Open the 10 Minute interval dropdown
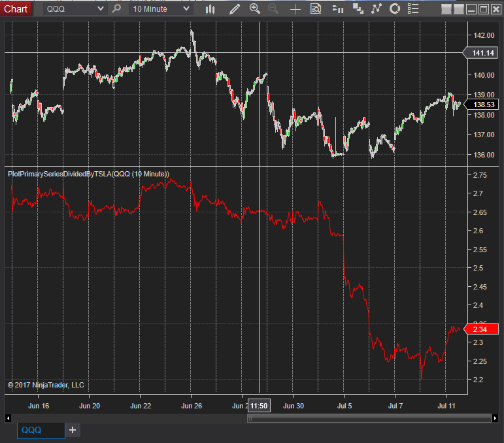The height and width of the screenshot is (443, 504). click(x=161, y=9)
